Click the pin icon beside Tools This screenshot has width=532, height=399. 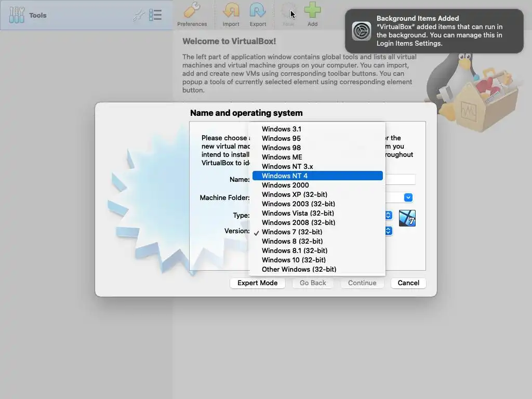click(138, 15)
